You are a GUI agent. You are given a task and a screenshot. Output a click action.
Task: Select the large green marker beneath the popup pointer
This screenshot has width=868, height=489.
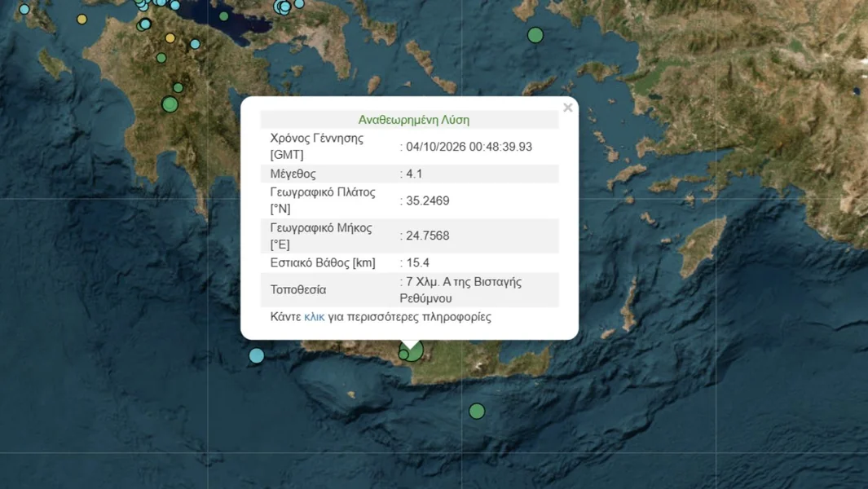(413, 351)
